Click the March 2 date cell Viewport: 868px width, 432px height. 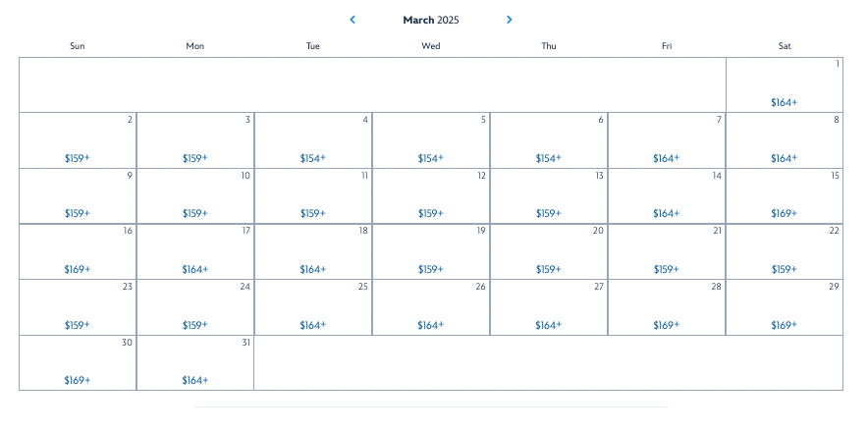[78, 140]
